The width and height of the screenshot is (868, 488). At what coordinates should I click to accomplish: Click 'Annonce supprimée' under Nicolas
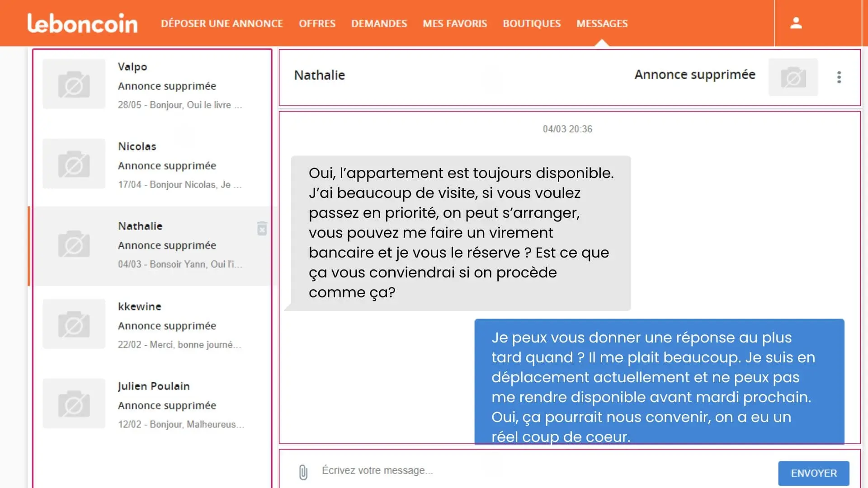(167, 166)
